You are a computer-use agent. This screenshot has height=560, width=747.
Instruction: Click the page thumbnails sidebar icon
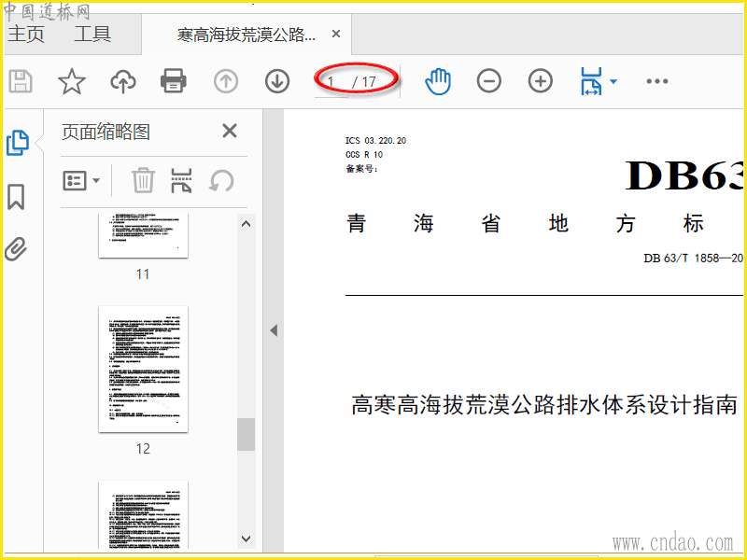(x=18, y=143)
